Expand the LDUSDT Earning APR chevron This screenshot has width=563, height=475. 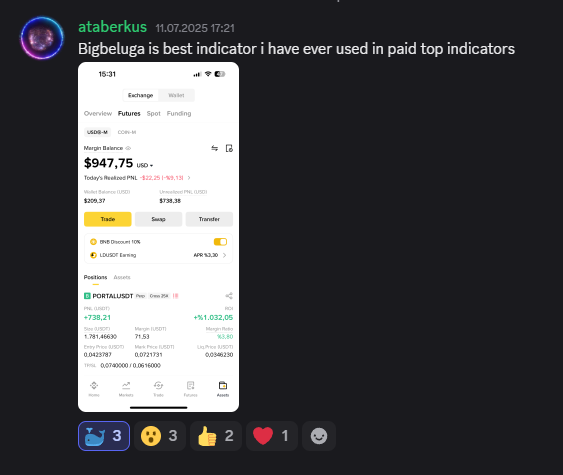pos(224,255)
